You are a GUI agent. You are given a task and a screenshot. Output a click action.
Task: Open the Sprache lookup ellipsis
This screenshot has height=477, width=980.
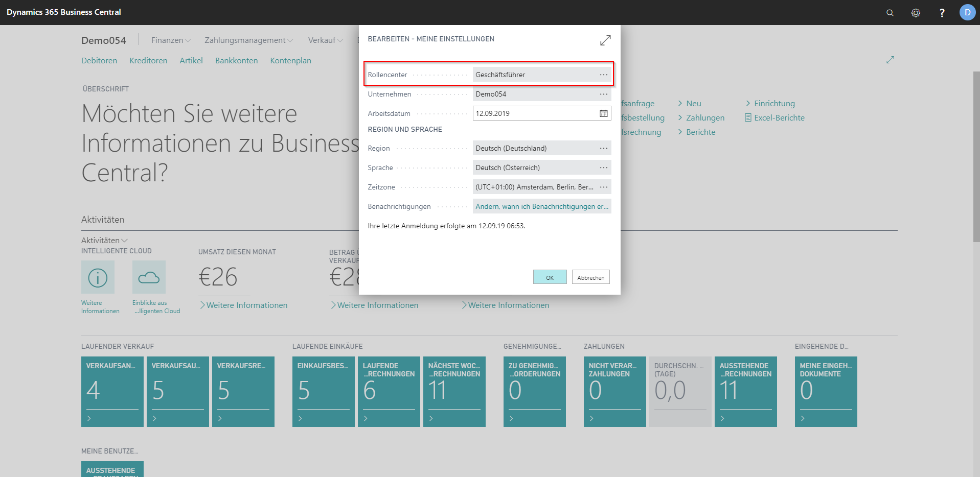click(x=604, y=168)
